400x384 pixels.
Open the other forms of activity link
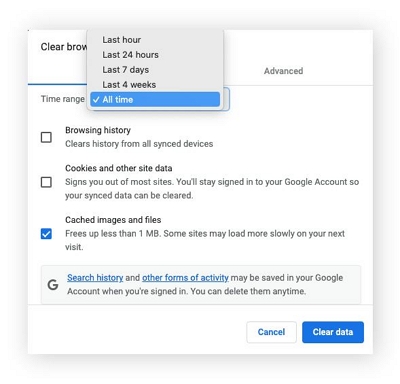(x=185, y=278)
